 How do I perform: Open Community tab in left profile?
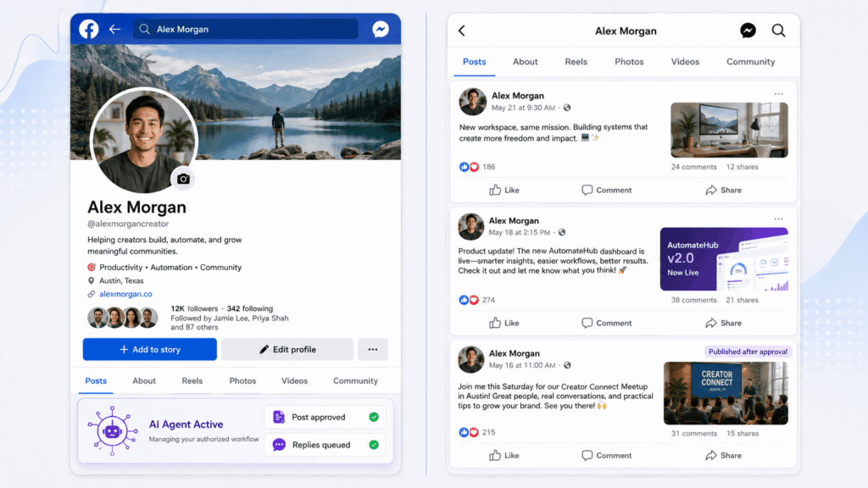pos(355,380)
